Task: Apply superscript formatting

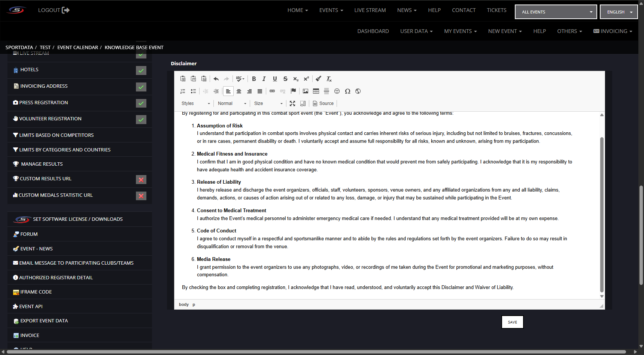Action: click(x=306, y=79)
